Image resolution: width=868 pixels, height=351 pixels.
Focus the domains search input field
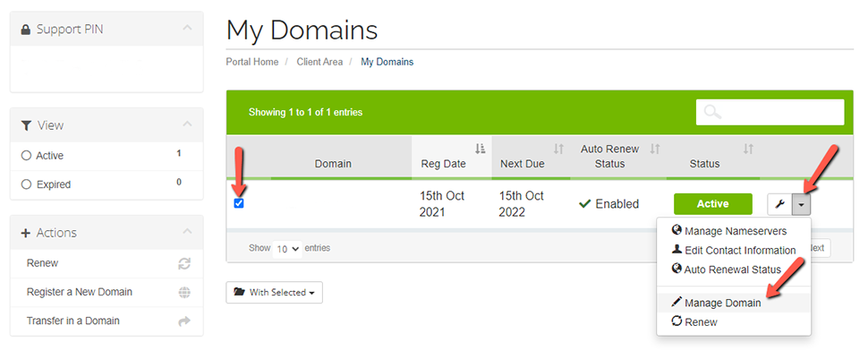[770, 113]
